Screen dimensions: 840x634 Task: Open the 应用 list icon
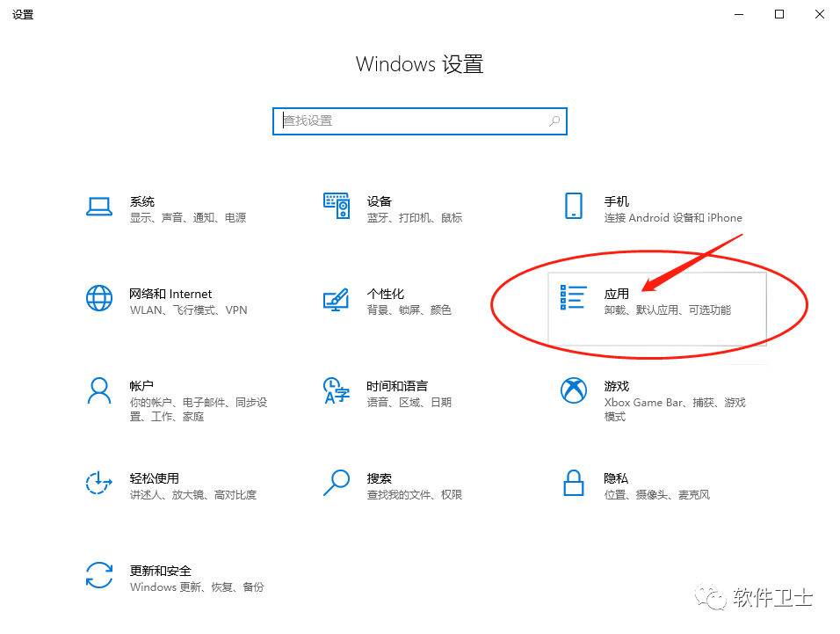pos(573,297)
